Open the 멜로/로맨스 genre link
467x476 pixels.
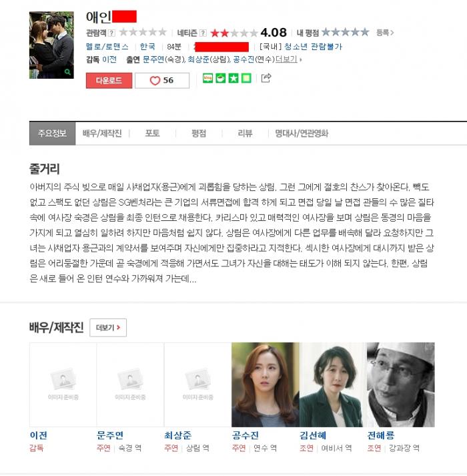[x=107, y=47]
